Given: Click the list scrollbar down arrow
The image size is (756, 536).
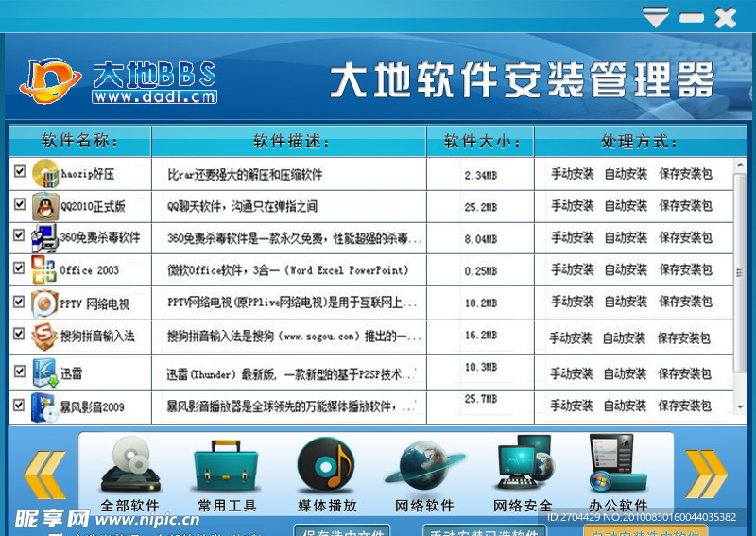Looking at the screenshot, I should click(x=740, y=407).
